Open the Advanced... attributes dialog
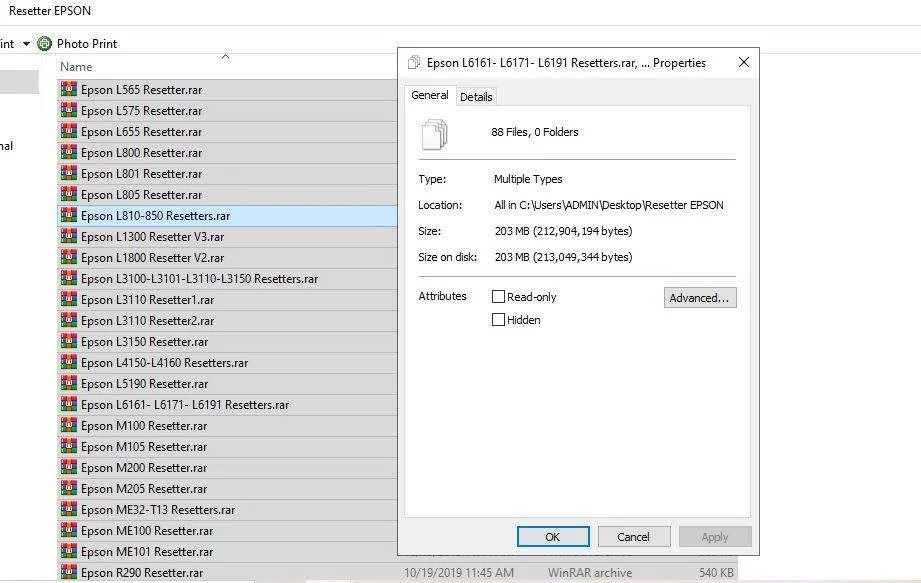921x583 pixels. pos(700,298)
